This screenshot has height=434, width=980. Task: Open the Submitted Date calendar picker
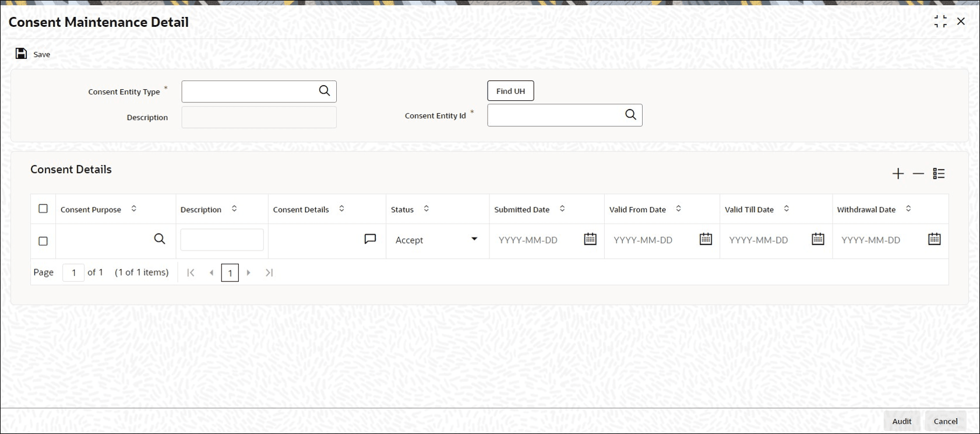pyautogui.click(x=590, y=239)
